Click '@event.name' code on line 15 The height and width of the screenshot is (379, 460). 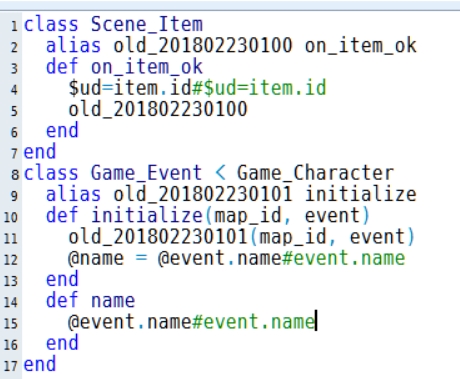click(130, 322)
